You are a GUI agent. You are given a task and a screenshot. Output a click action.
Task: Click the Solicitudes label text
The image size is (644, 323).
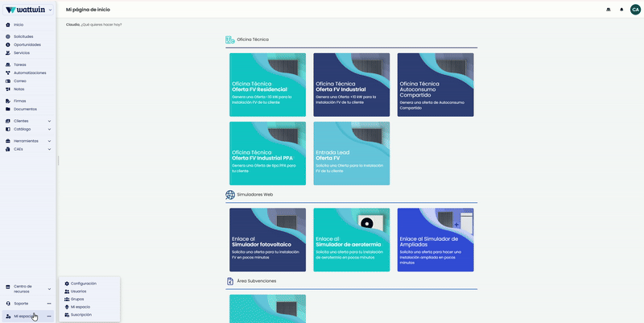tap(23, 36)
